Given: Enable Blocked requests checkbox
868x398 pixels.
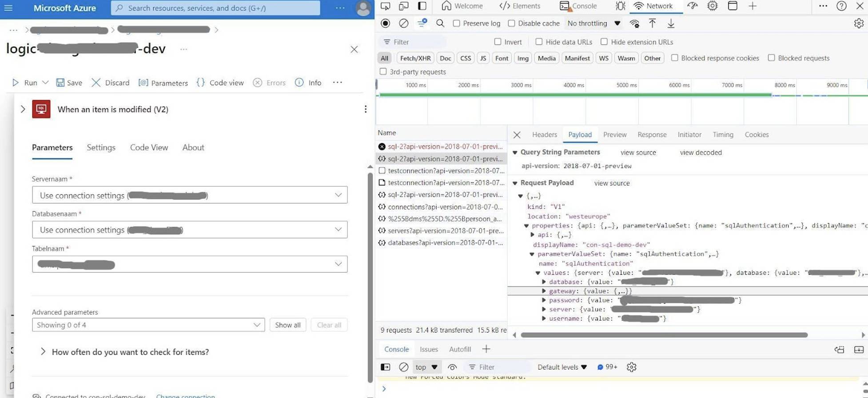Looking at the screenshot, I should coord(771,58).
